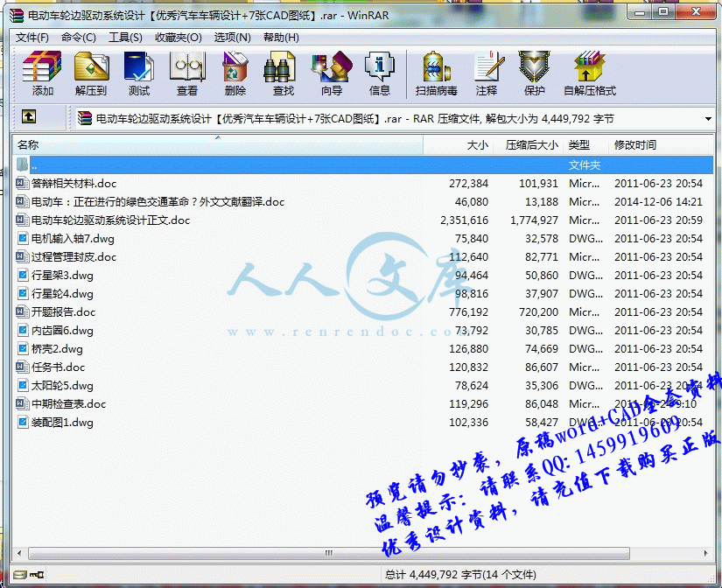The width and height of the screenshot is (722, 588).
Task: Click the horizontal scrollbar thumb
Action: pyautogui.click(x=329, y=553)
